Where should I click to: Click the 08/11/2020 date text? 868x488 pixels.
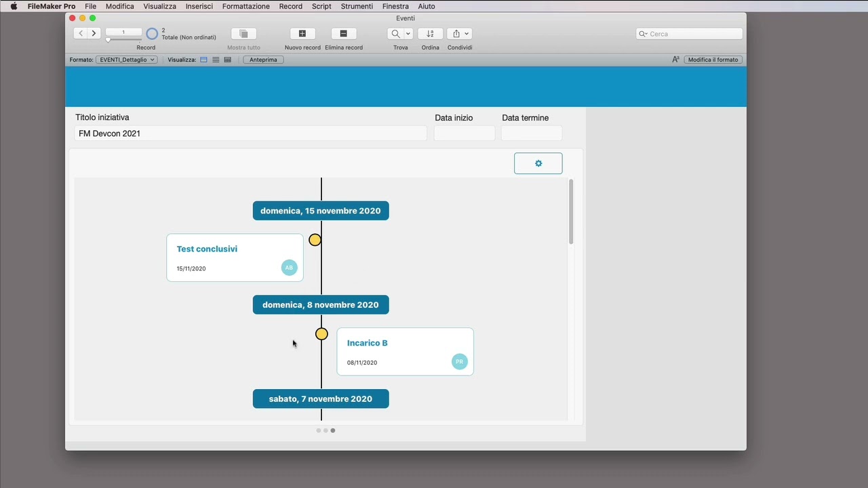coord(362,363)
